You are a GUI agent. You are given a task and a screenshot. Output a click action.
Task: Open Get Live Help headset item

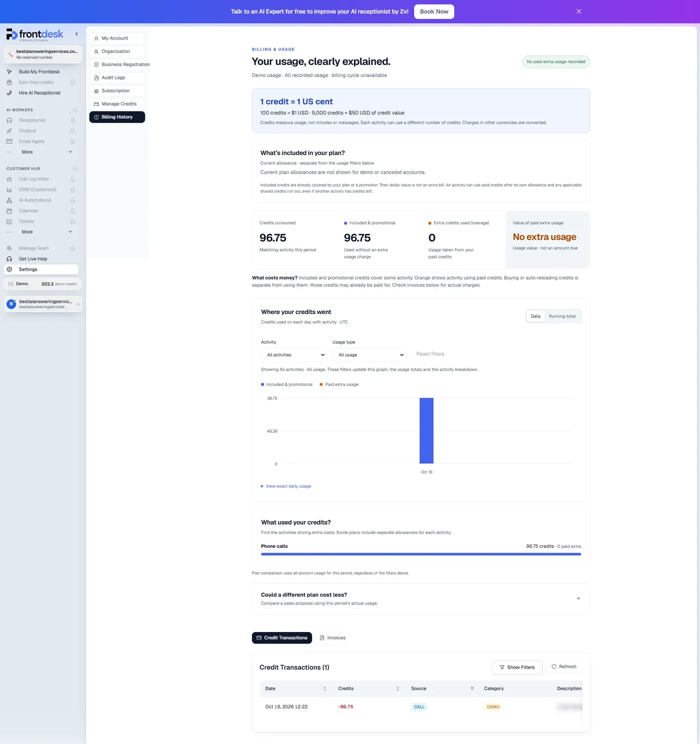click(x=41, y=259)
